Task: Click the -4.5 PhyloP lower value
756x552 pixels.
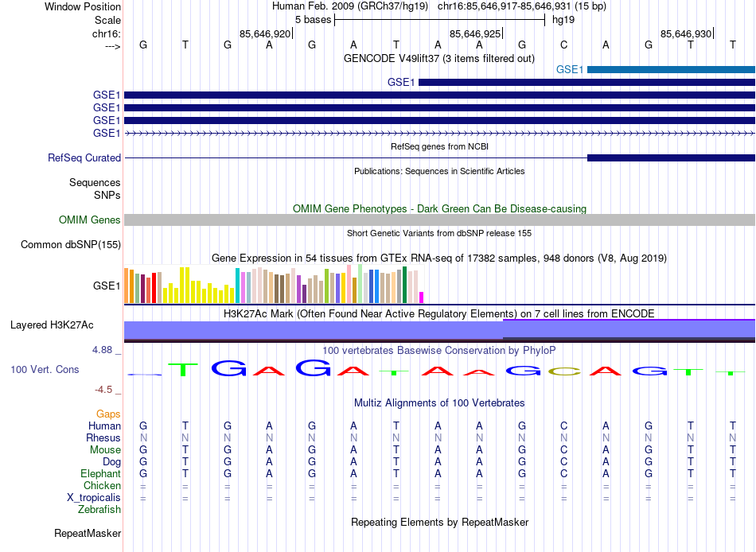Action: (103, 390)
